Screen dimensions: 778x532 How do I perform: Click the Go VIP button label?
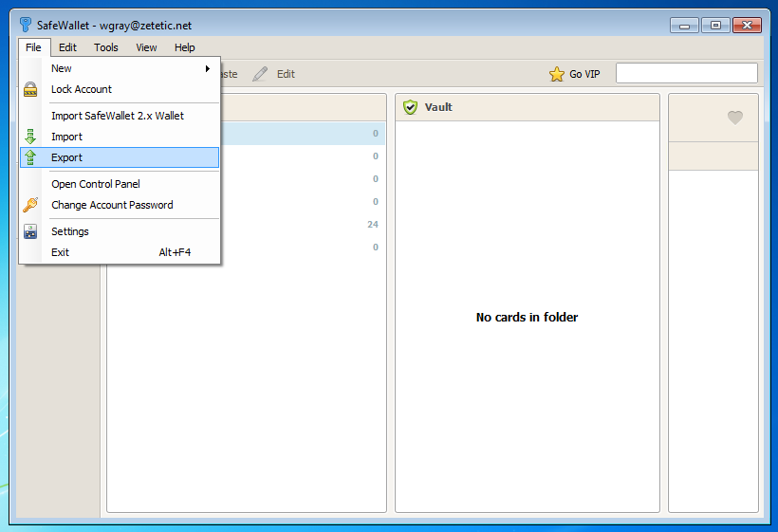coord(584,74)
